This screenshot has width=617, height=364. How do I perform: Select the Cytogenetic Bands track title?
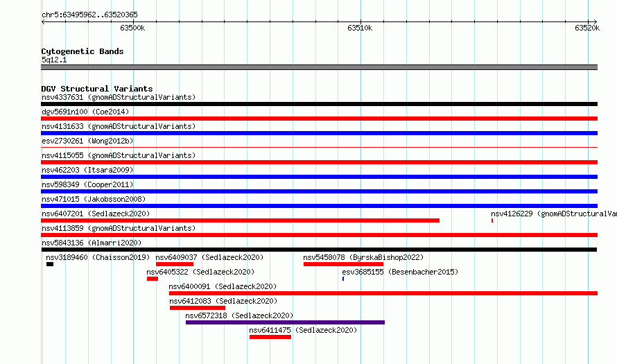[82, 51]
